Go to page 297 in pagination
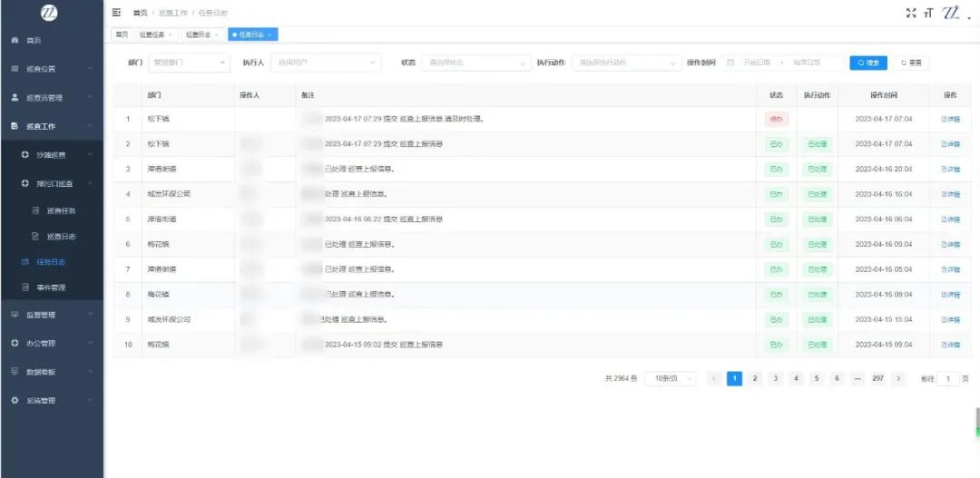This screenshot has width=980, height=478. 877,378
